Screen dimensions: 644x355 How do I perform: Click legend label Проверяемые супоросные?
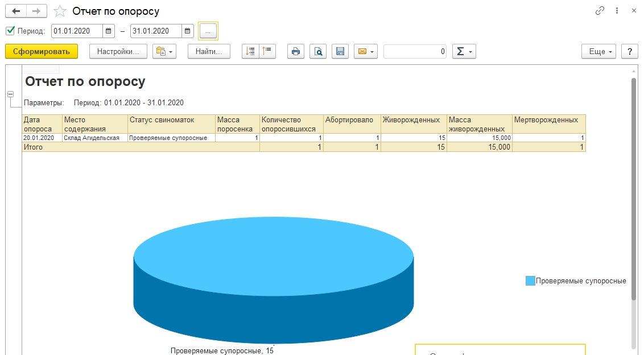[x=581, y=281]
